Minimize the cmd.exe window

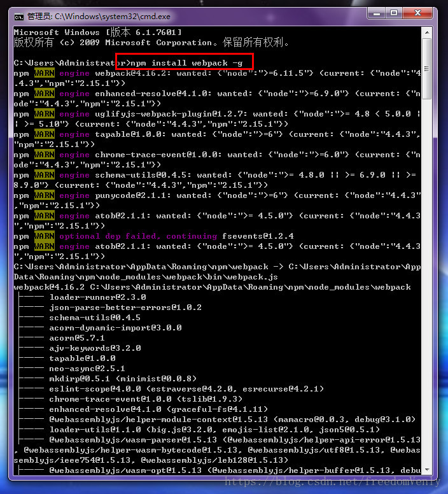pyautogui.click(x=377, y=13)
